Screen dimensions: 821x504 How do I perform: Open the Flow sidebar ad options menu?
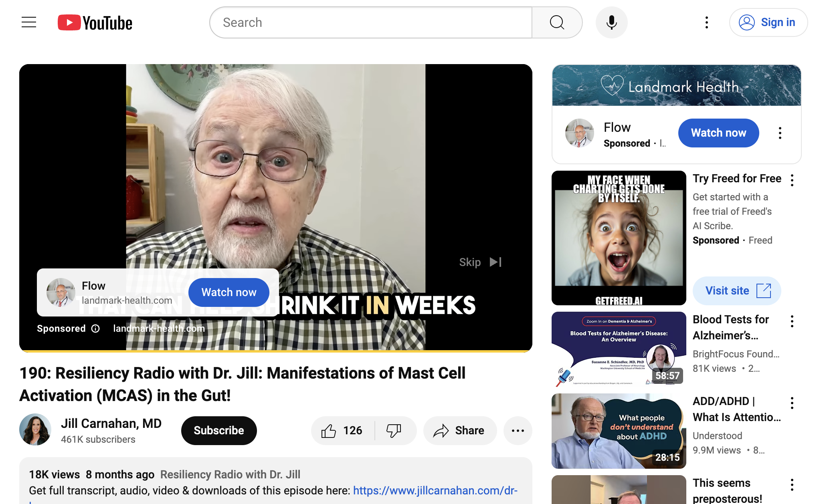pos(780,133)
